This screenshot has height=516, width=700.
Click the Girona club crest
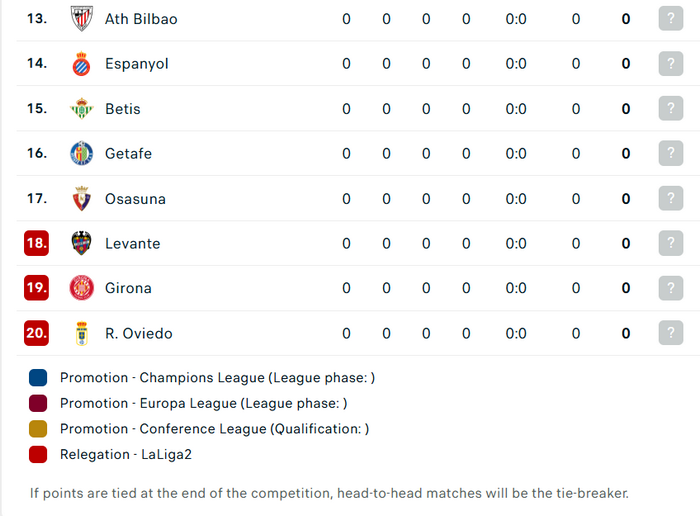click(82, 288)
